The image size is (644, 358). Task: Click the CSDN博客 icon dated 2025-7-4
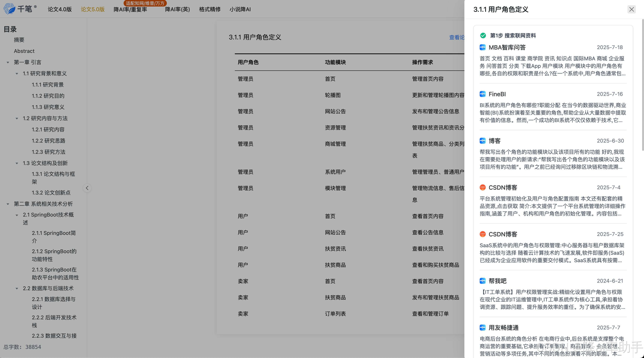(483, 187)
